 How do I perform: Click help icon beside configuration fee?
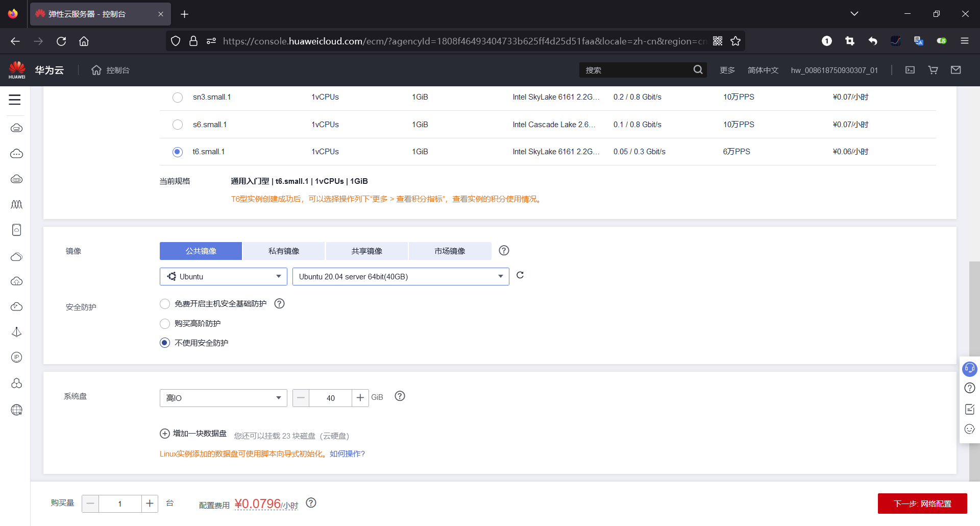[x=311, y=503]
